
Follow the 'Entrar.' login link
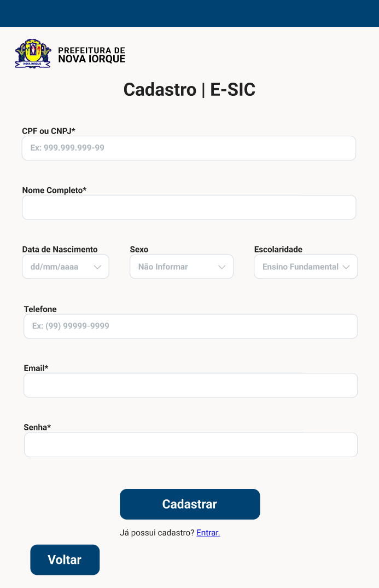[208, 533]
